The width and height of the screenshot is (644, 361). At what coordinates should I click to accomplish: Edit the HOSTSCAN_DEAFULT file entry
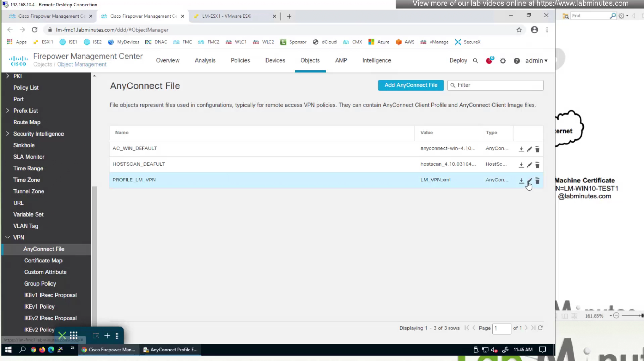point(529,165)
